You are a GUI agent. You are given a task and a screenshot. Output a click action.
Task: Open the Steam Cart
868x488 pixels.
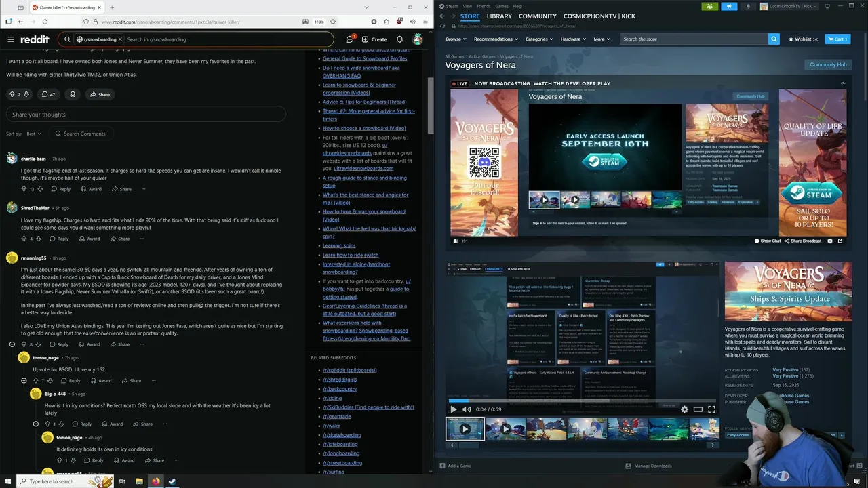[x=837, y=39]
